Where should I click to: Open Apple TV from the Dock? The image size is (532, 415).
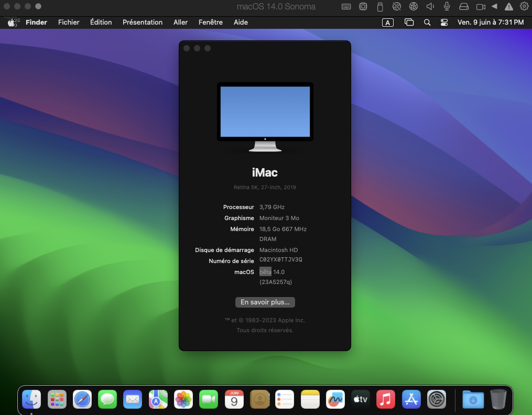coord(361,399)
